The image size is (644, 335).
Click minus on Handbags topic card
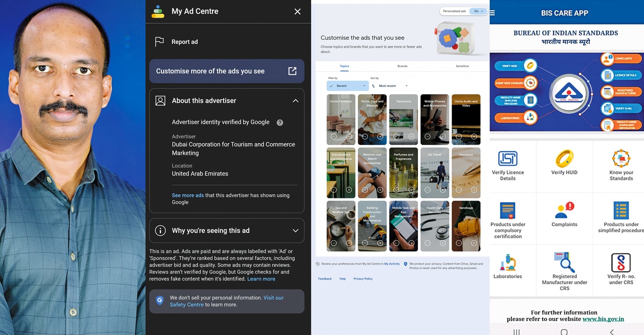[x=459, y=243]
